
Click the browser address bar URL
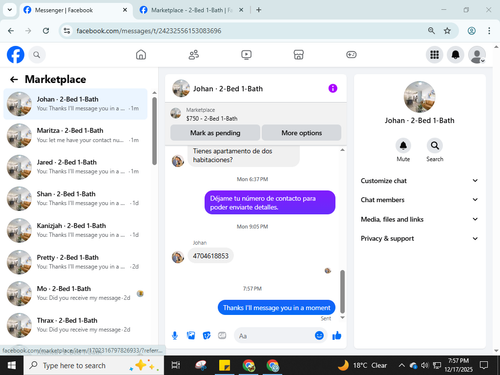click(x=149, y=31)
